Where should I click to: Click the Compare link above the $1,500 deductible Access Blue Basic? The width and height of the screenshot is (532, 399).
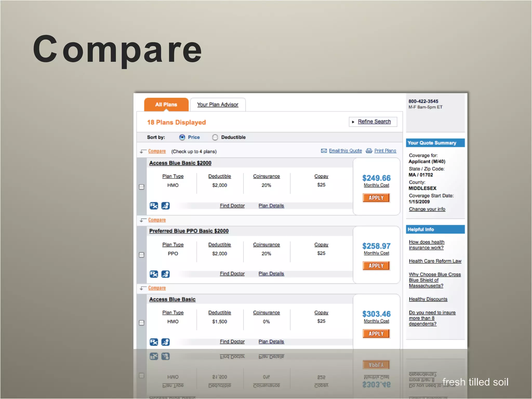pyautogui.click(x=157, y=288)
